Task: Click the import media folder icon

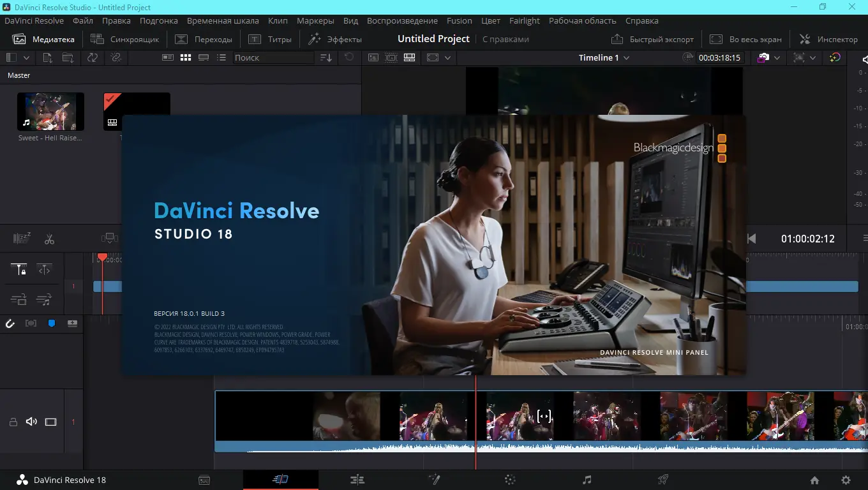Action: 68,57
